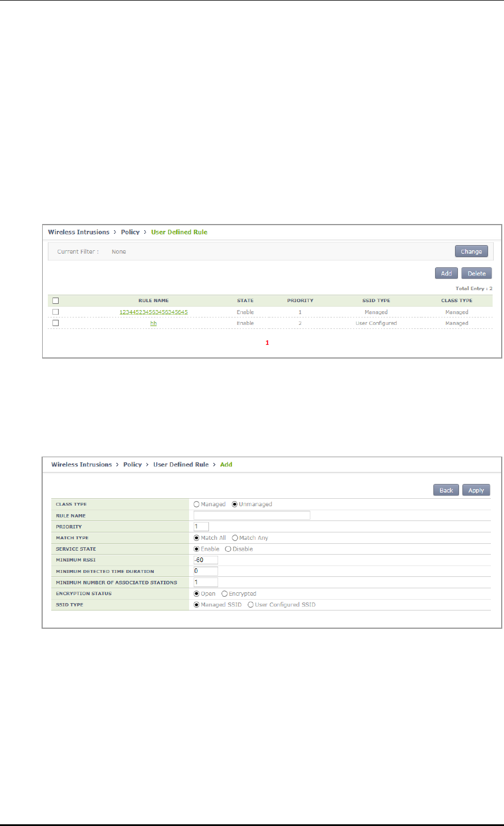Click the CLASS TYPE column header

pyautogui.click(x=457, y=300)
